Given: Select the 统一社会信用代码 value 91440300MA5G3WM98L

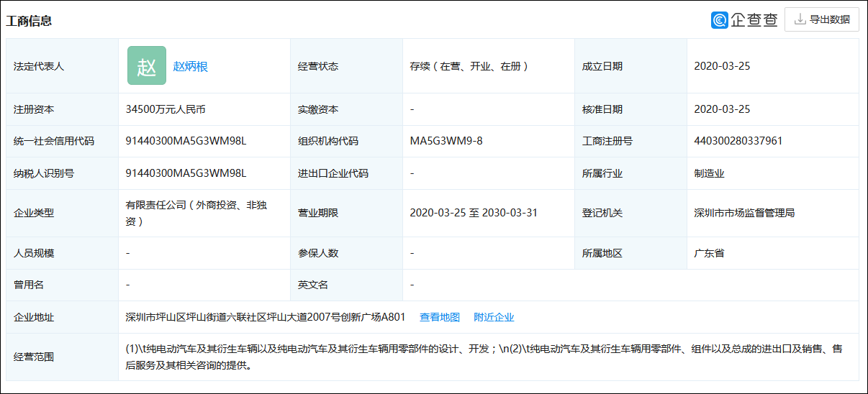Looking at the screenshot, I should coord(186,141).
